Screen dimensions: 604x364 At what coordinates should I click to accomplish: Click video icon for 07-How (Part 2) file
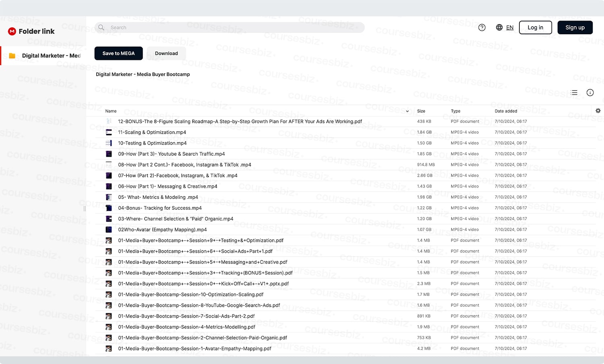(109, 176)
